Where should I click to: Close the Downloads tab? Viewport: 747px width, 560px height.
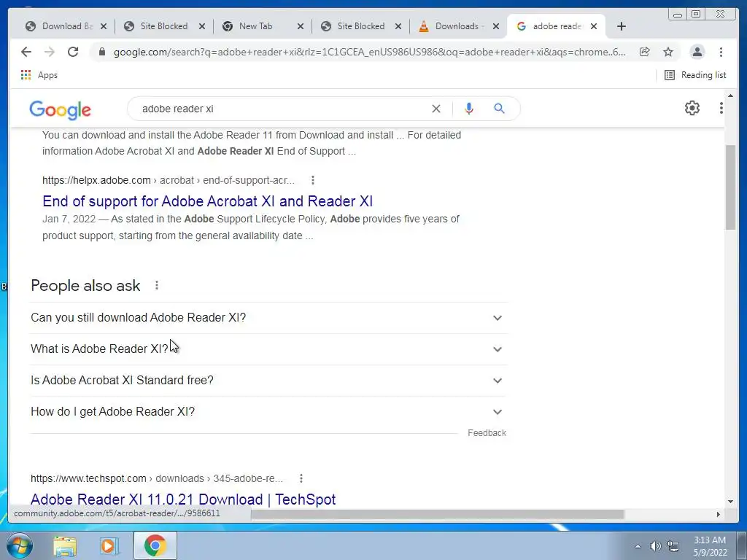pyautogui.click(x=496, y=26)
